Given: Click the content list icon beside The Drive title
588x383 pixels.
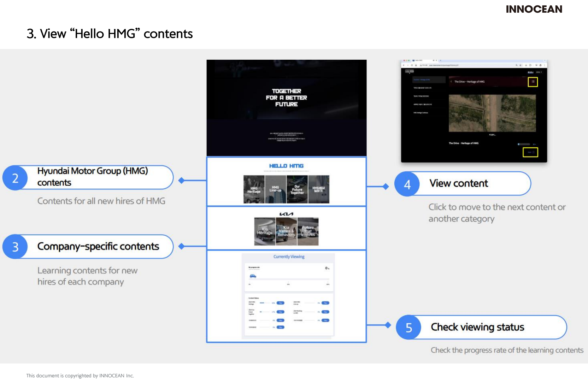Looking at the screenshot, I should pos(533,82).
